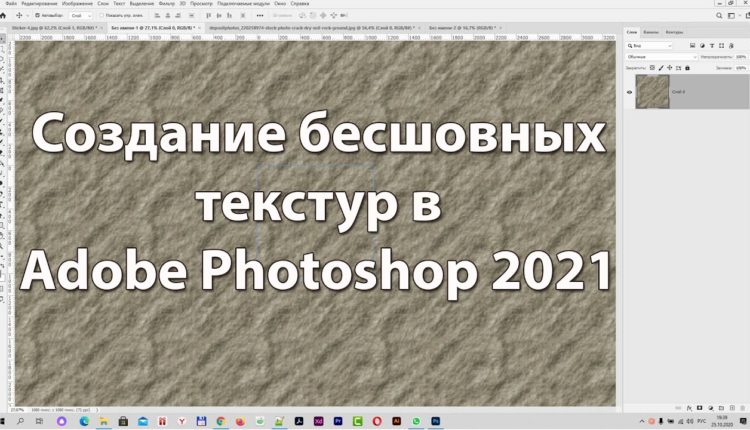Open the Фильтр menu
750x430 pixels.
click(166, 3)
